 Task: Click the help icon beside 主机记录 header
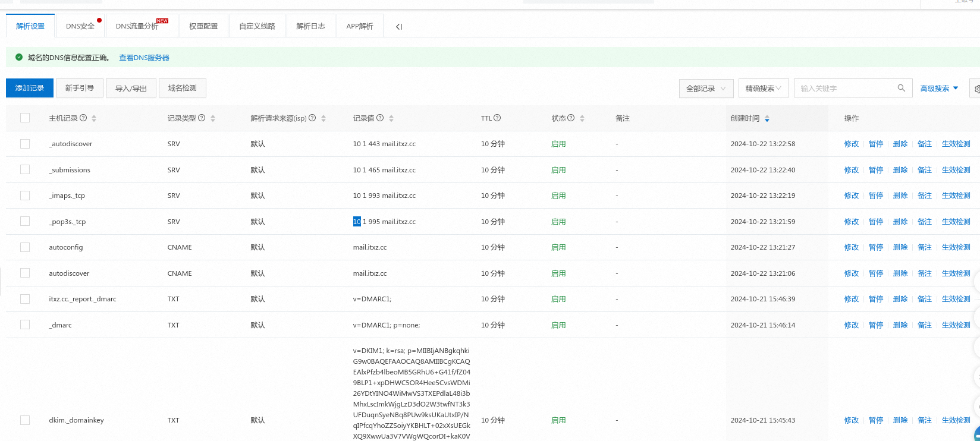(83, 118)
